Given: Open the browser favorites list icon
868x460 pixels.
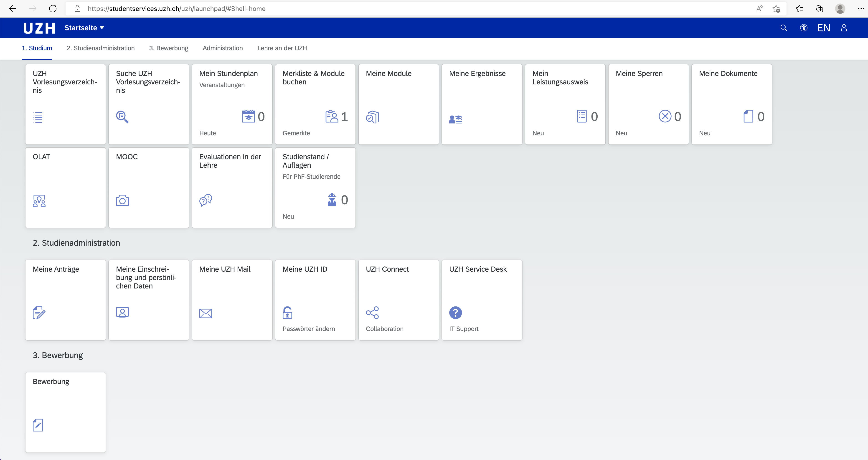Looking at the screenshot, I should (x=799, y=9).
